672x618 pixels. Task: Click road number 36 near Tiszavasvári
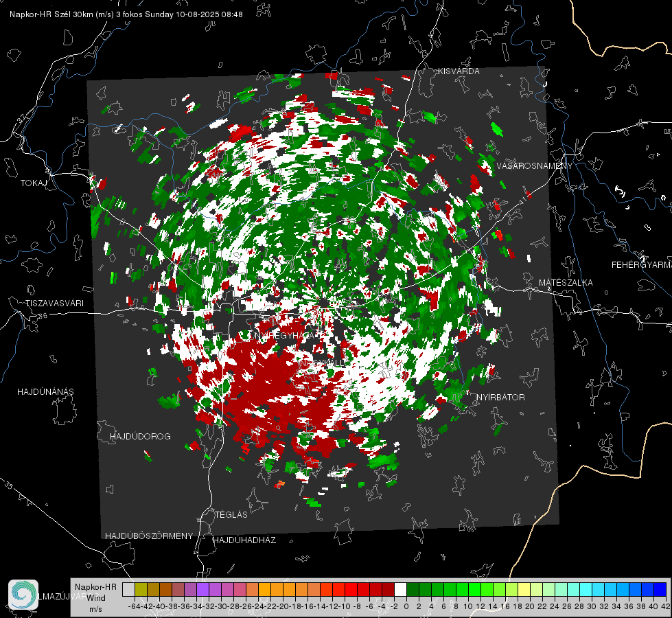pyautogui.click(x=43, y=316)
